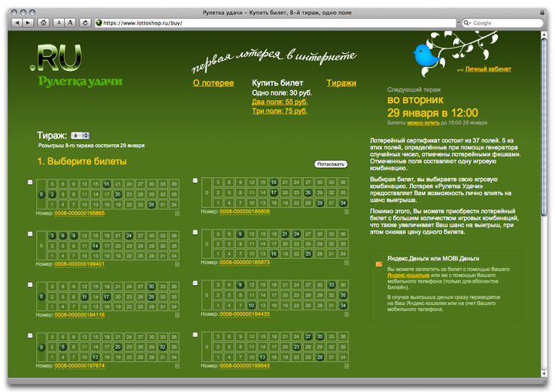Open the Тираж number dropdown
The height and width of the screenshot is (392, 555).
[81, 135]
